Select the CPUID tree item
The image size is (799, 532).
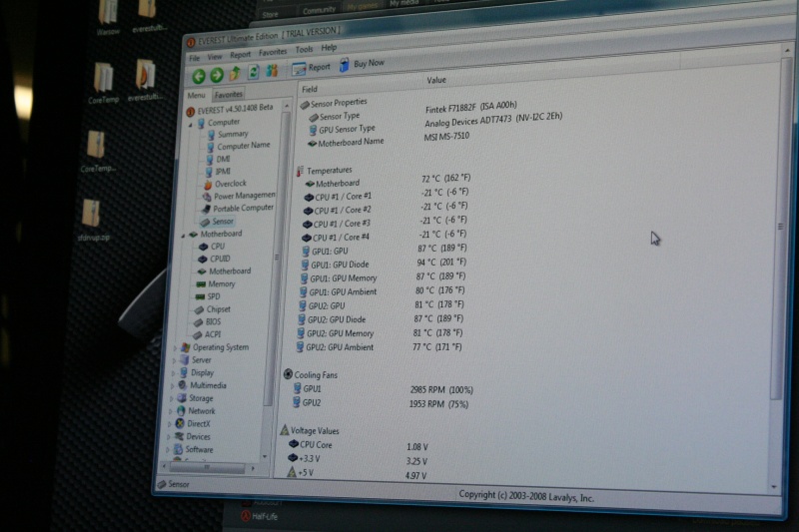pyautogui.click(x=214, y=260)
